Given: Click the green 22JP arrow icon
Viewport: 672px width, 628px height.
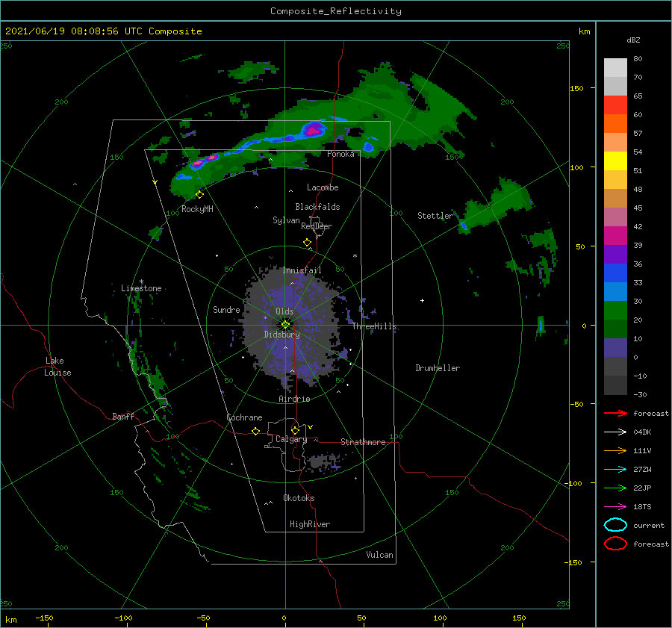Looking at the screenshot, I should tap(615, 488).
